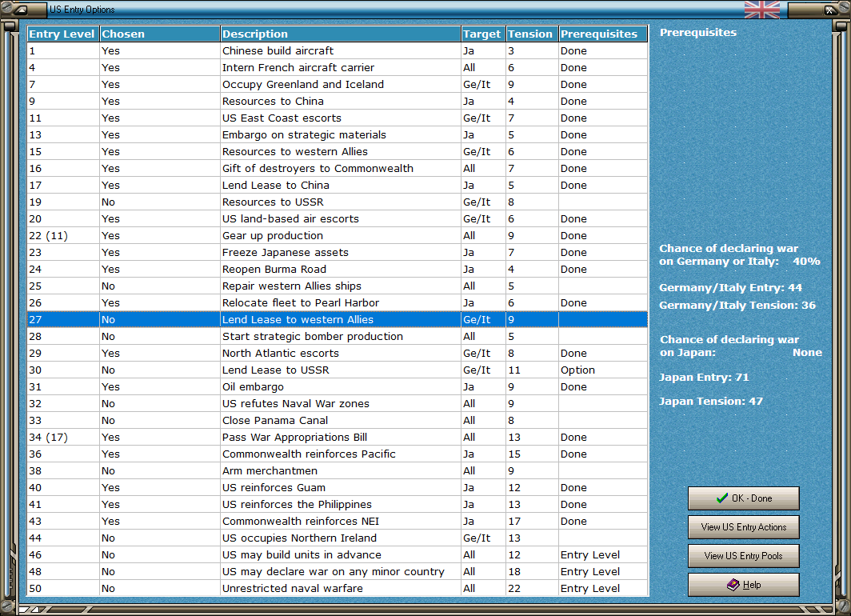851x616 pixels.
Task: Select Relocate fleet to Pearl Harbor
Action: pos(337,303)
